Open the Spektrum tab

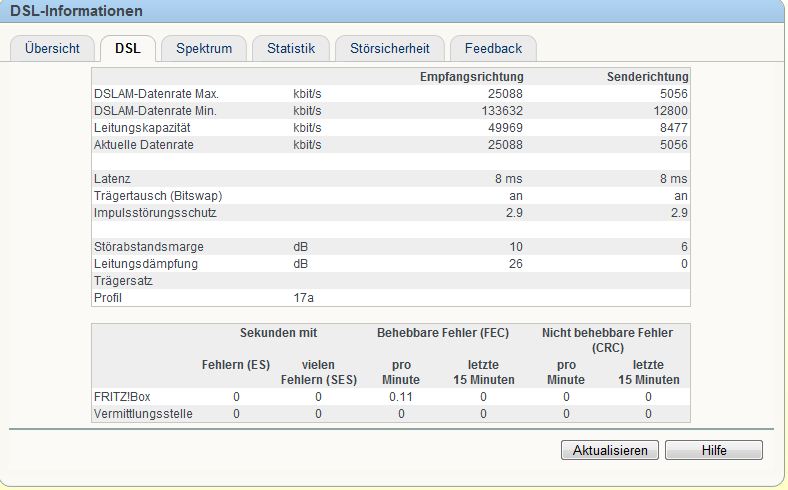coord(204,49)
